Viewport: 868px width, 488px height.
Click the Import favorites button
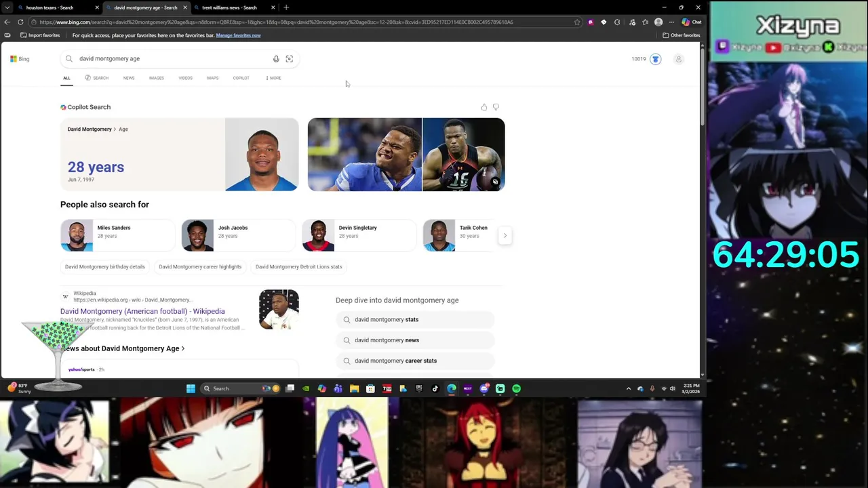tap(40, 35)
